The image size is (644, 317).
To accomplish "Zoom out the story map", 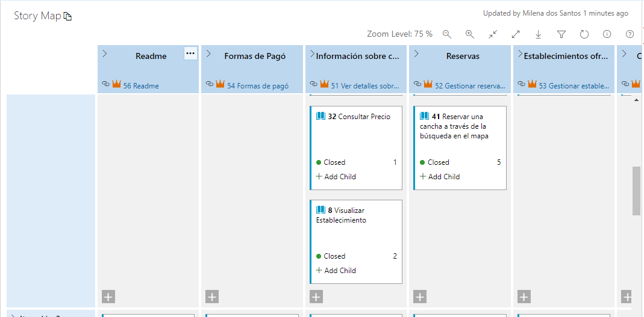I will (x=447, y=34).
